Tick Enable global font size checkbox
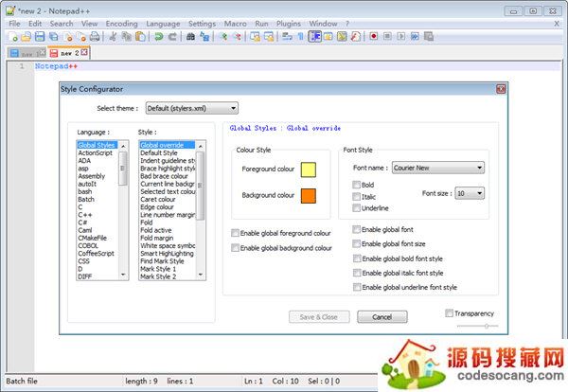The image size is (568, 392). (357, 244)
